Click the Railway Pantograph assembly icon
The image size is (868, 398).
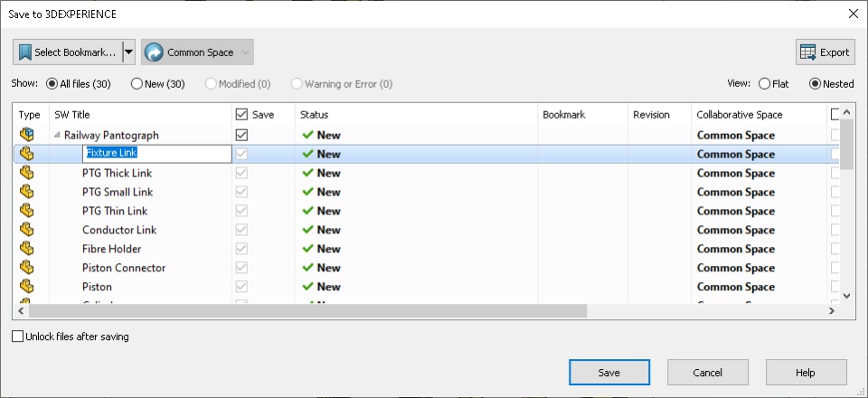coord(26,135)
